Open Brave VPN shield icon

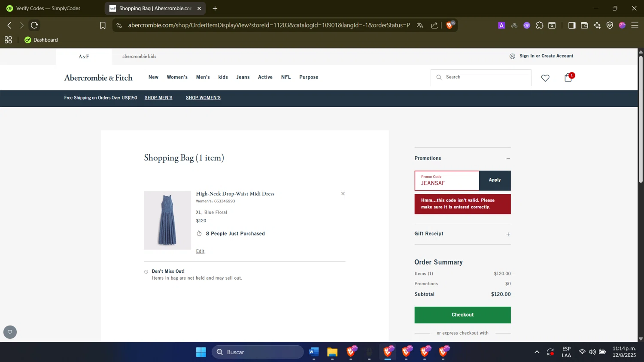pos(610,25)
